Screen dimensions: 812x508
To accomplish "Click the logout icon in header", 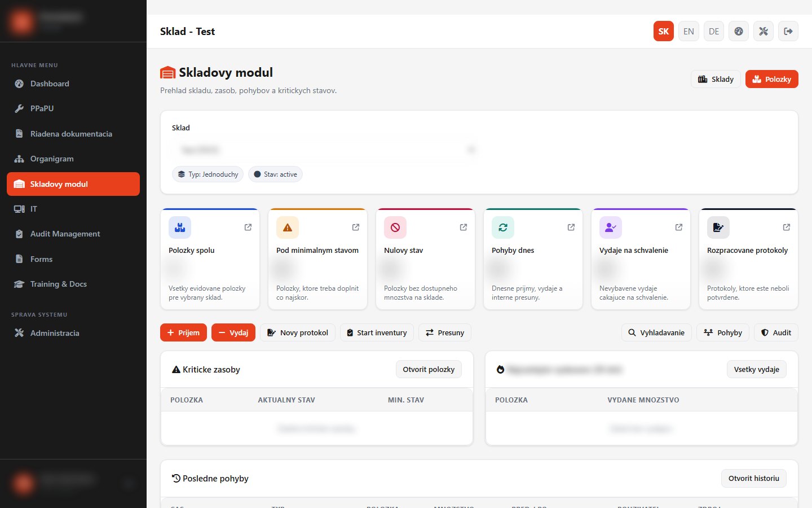I will coord(788,32).
